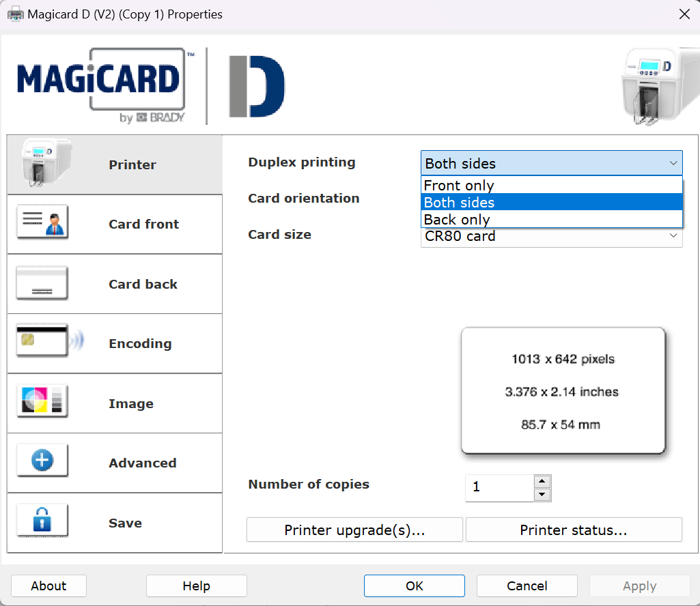Go to the Image tab

[115, 403]
